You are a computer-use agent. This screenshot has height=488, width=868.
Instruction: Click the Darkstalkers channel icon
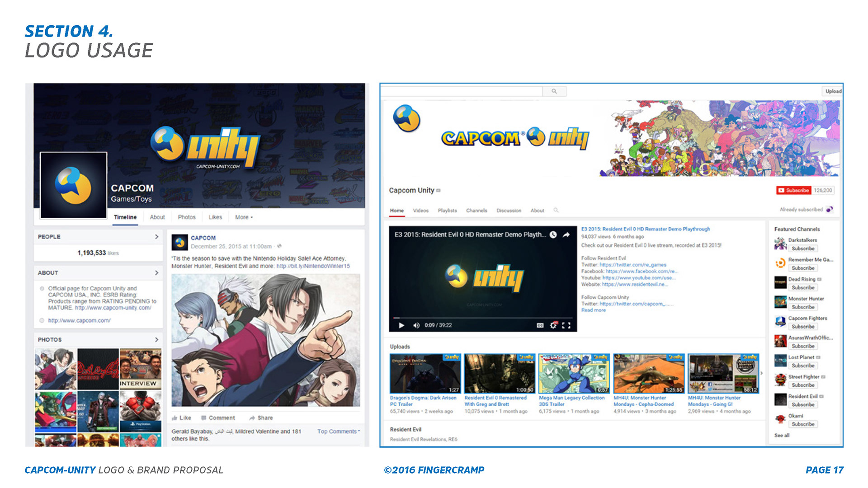click(x=780, y=244)
